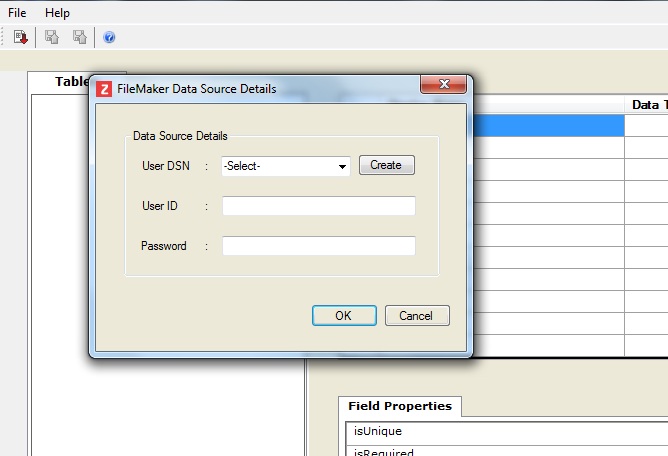
Task: Click the import data toolbar icon with red arrow
Action: pyautogui.click(x=20, y=37)
